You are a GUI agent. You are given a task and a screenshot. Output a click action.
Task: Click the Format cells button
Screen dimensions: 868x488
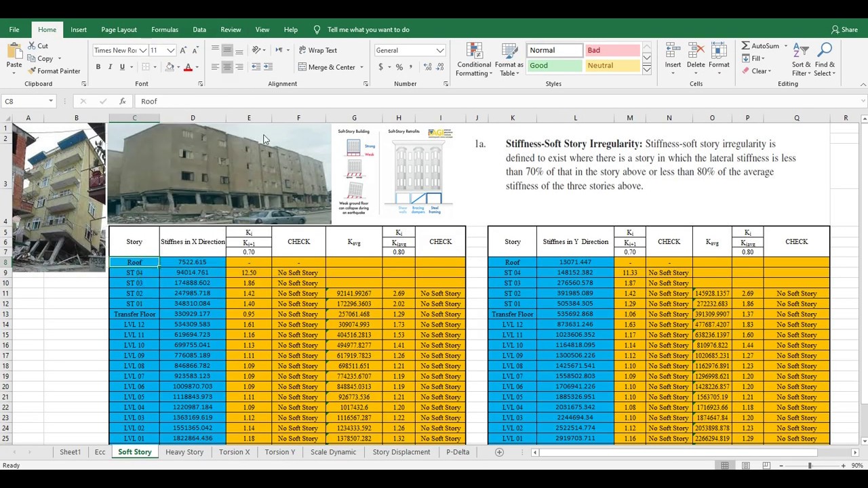pyautogui.click(x=719, y=60)
